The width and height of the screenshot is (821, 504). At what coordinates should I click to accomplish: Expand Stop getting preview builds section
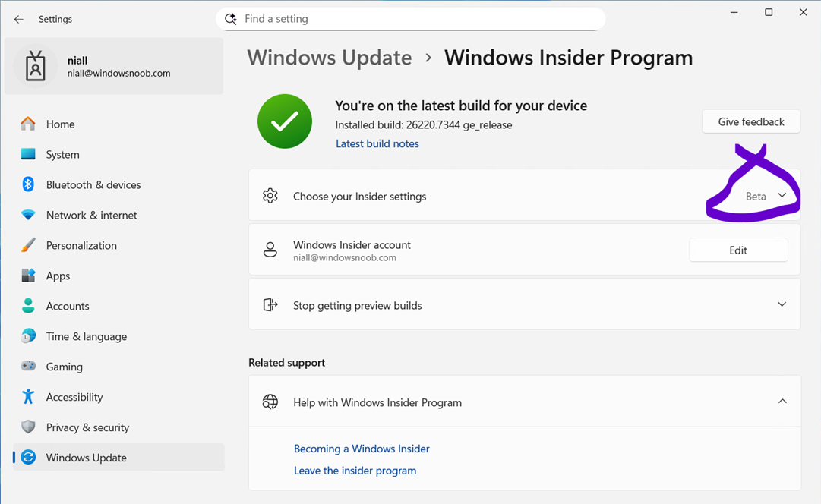click(782, 304)
